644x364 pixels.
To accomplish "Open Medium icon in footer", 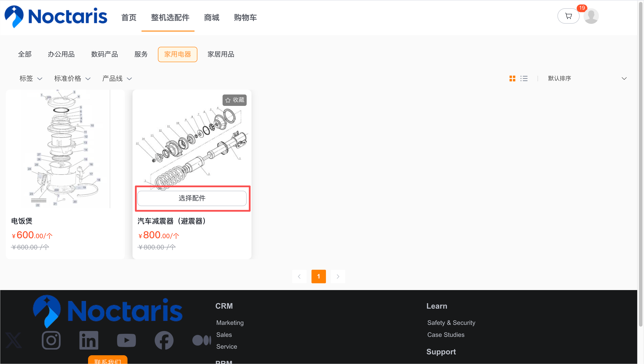I will tap(202, 340).
